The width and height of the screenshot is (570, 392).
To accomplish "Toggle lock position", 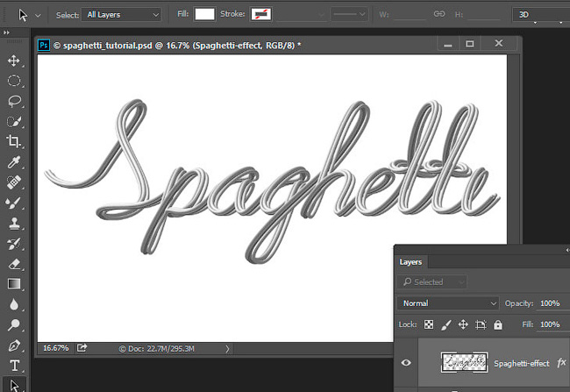I will [463, 324].
